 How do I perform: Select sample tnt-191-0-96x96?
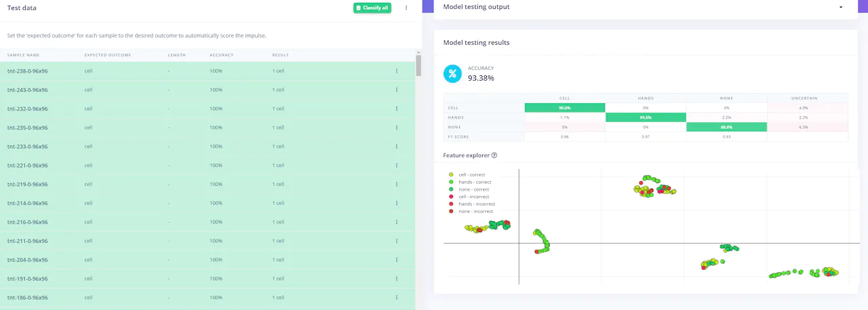click(x=27, y=279)
